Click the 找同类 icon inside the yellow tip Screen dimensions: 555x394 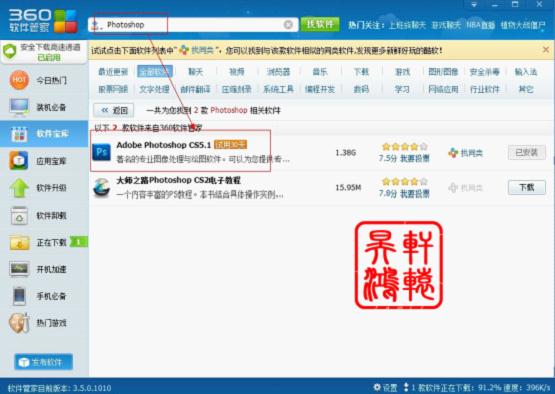pyautogui.click(x=184, y=50)
